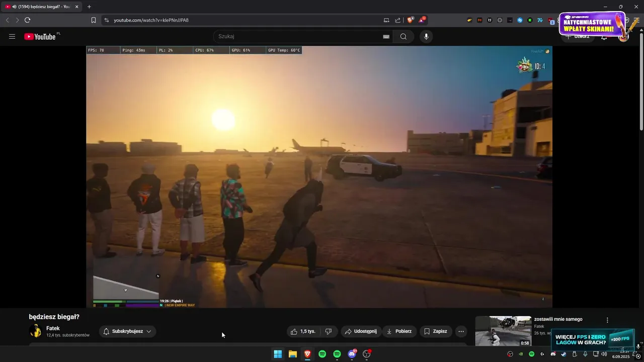The height and width of the screenshot is (362, 644).
Task: Open Discord from the taskbar
Action: click(352, 354)
